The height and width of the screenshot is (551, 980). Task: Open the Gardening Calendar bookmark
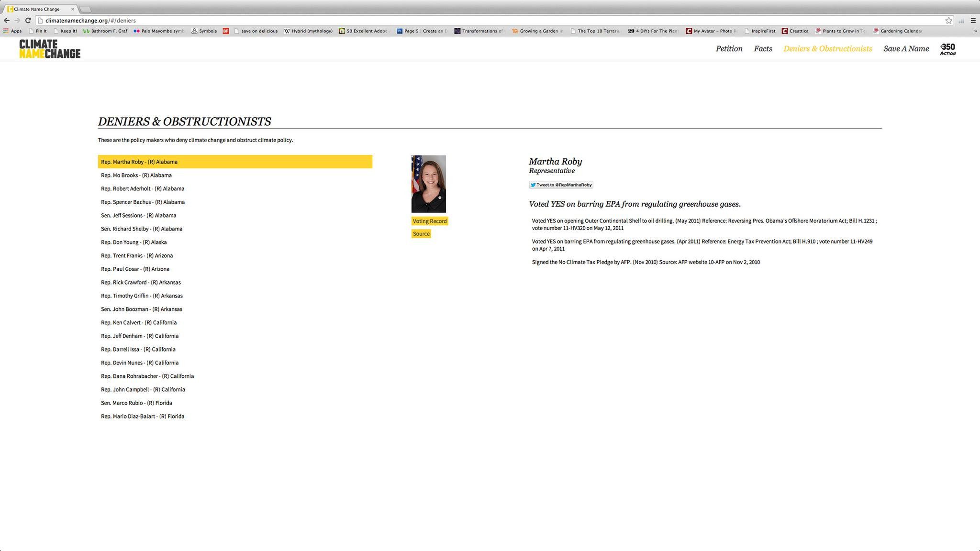pos(898,31)
